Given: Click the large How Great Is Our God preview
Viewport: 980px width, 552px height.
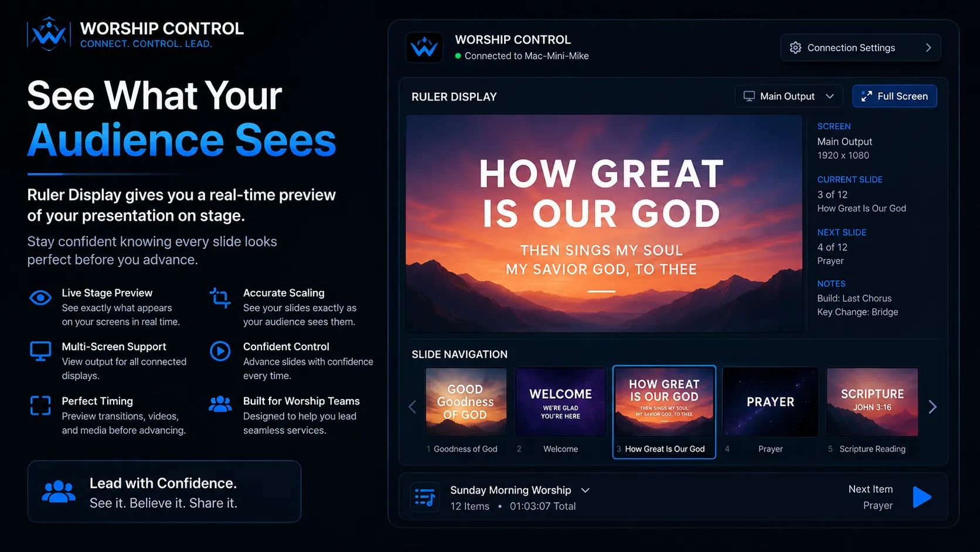Looking at the screenshot, I should (604, 223).
